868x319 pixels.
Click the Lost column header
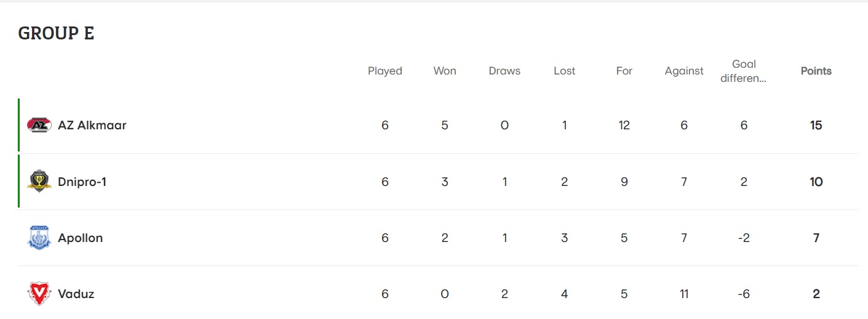pos(564,71)
